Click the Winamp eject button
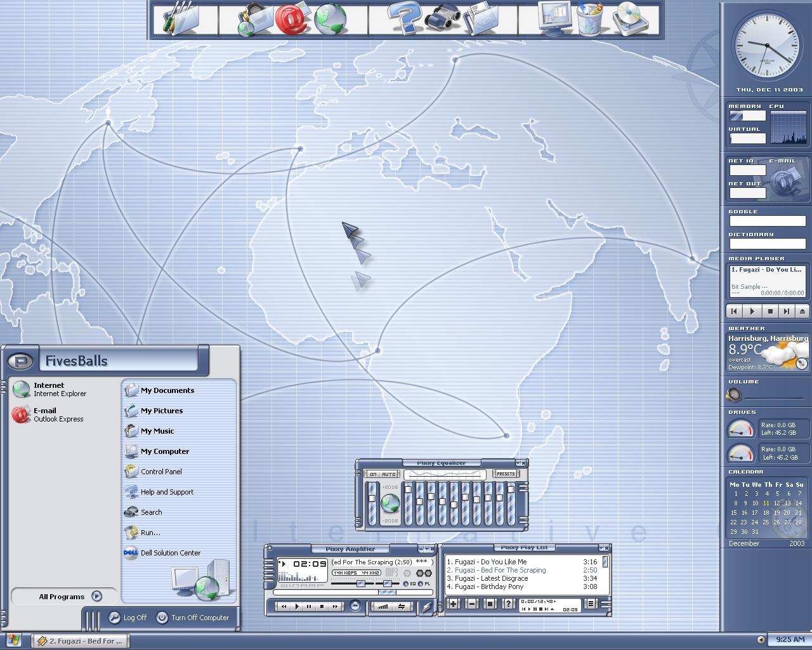 [x=355, y=606]
